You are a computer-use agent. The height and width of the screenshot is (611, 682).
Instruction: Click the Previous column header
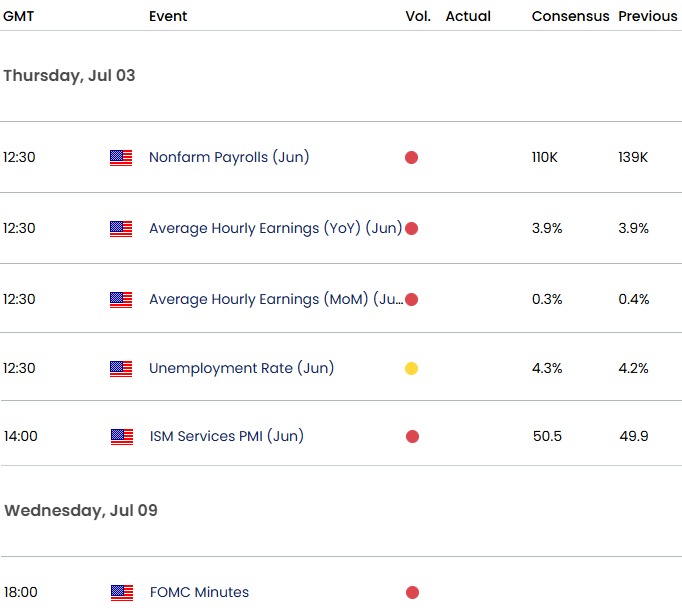647,16
